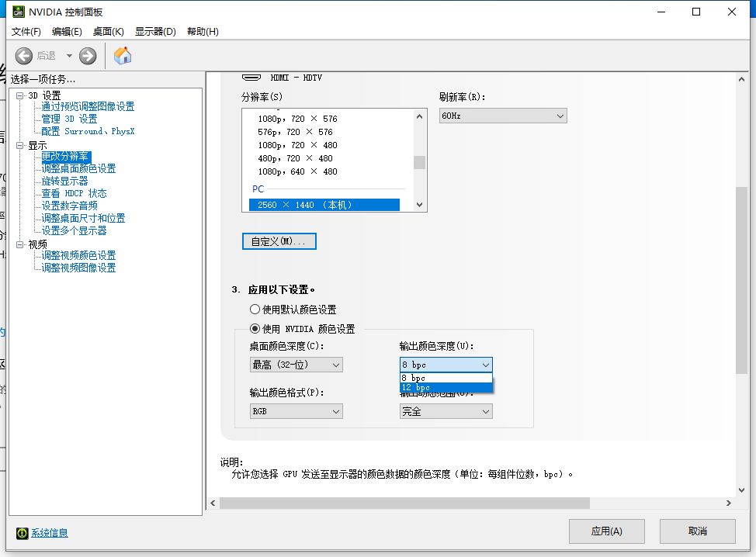Open 设置数字音频
This screenshot has height=557, width=756.
[x=69, y=206]
